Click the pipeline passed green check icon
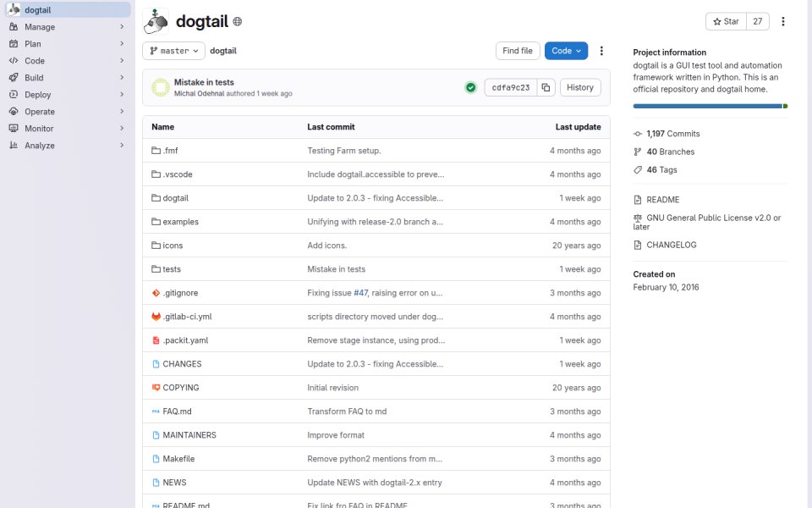 pyautogui.click(x=471, y=87)
